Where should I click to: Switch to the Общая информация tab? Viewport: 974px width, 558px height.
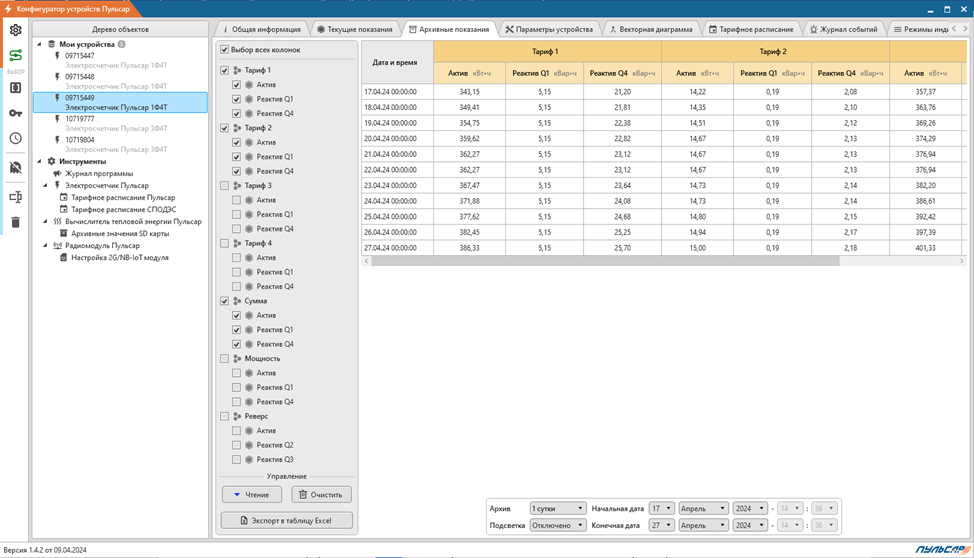coord(262,29)
